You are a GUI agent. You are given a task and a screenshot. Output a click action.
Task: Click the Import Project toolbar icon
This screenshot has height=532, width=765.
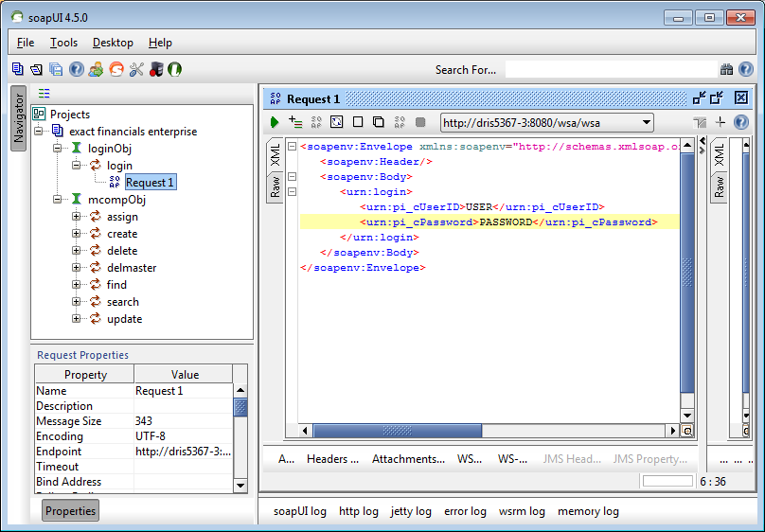(37, 69)
